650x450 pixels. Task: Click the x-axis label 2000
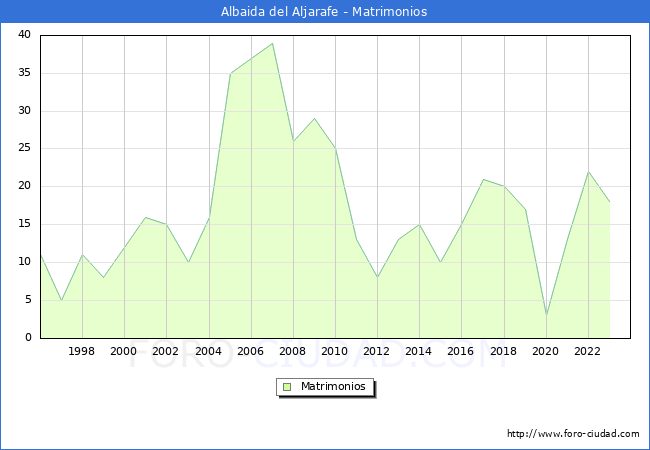click(x=124, y=351)
